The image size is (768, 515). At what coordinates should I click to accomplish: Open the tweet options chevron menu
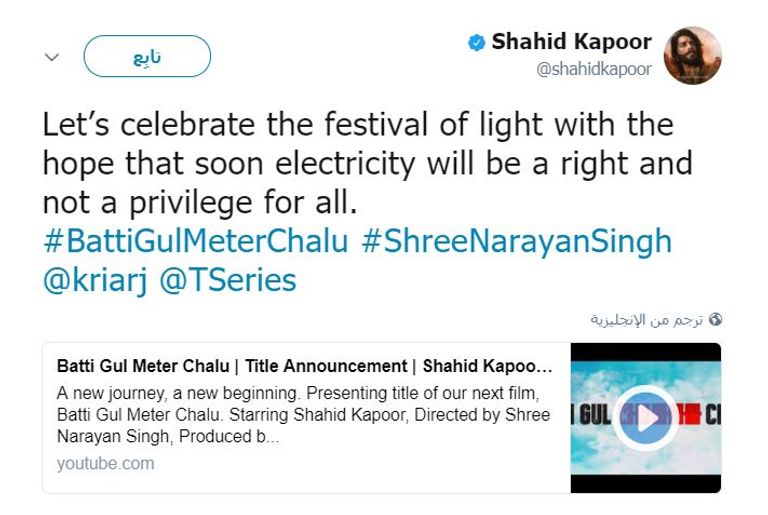click(x=52, y=57)
